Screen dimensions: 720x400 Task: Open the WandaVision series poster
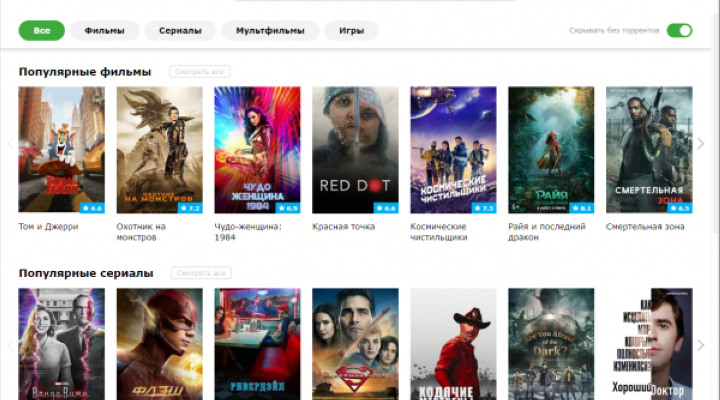coord(62,344)
